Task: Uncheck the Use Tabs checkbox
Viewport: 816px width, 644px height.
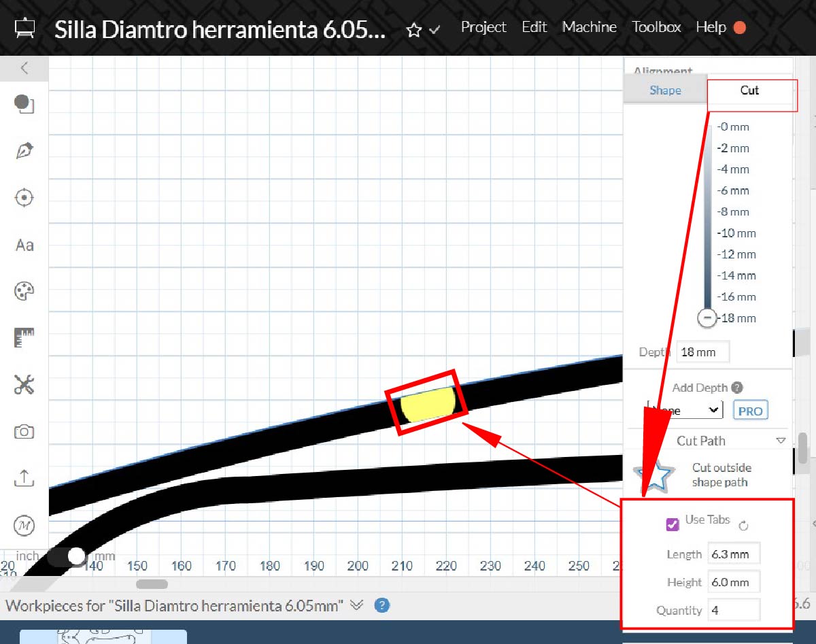Action: coord(673,524)
